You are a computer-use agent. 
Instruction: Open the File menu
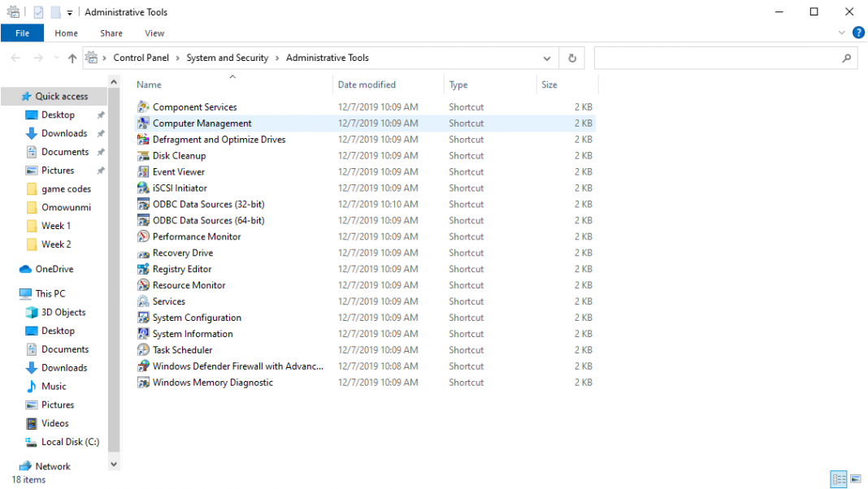click(22, 33)
